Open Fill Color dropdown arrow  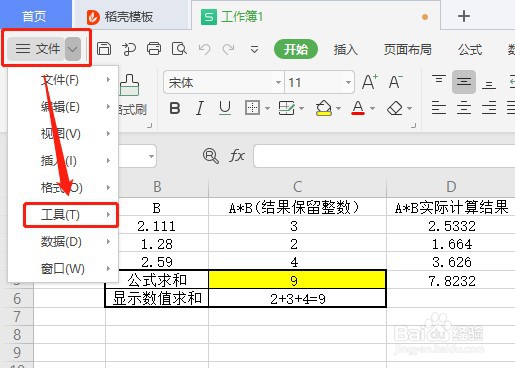point(338,108)
